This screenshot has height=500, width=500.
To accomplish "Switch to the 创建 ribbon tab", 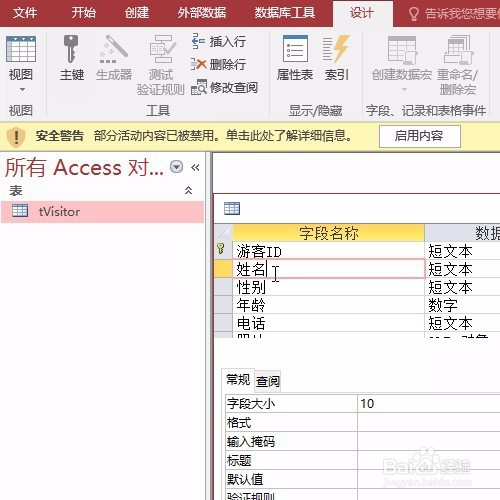I will tap(137, 13).
